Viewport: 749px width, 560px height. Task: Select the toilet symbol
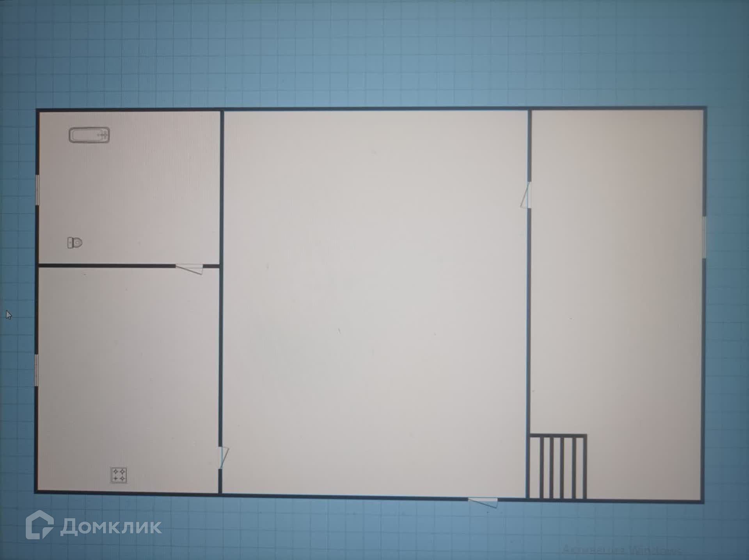pyautogui.click(x=75, y=243)
